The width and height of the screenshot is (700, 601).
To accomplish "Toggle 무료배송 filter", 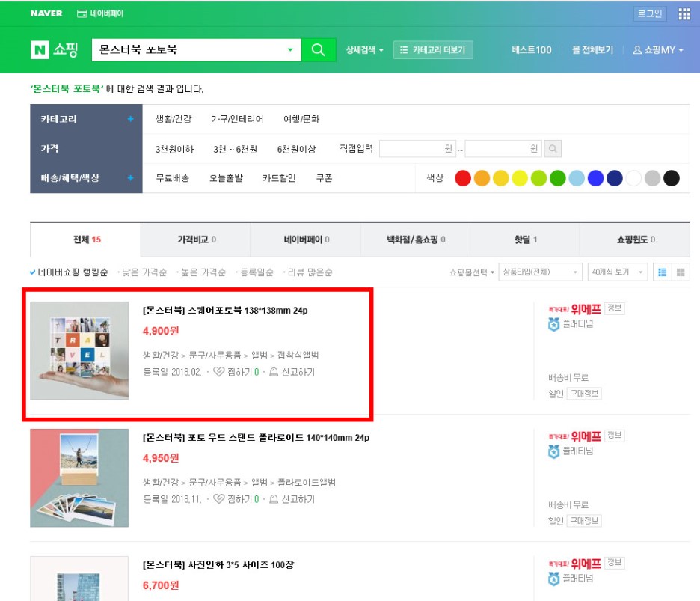I will click(172, 178).
